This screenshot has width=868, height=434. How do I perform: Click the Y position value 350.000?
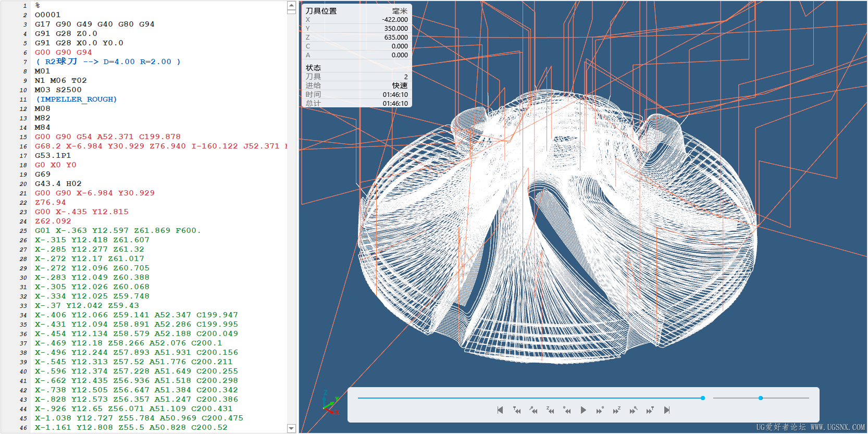[x=396, y=29]
